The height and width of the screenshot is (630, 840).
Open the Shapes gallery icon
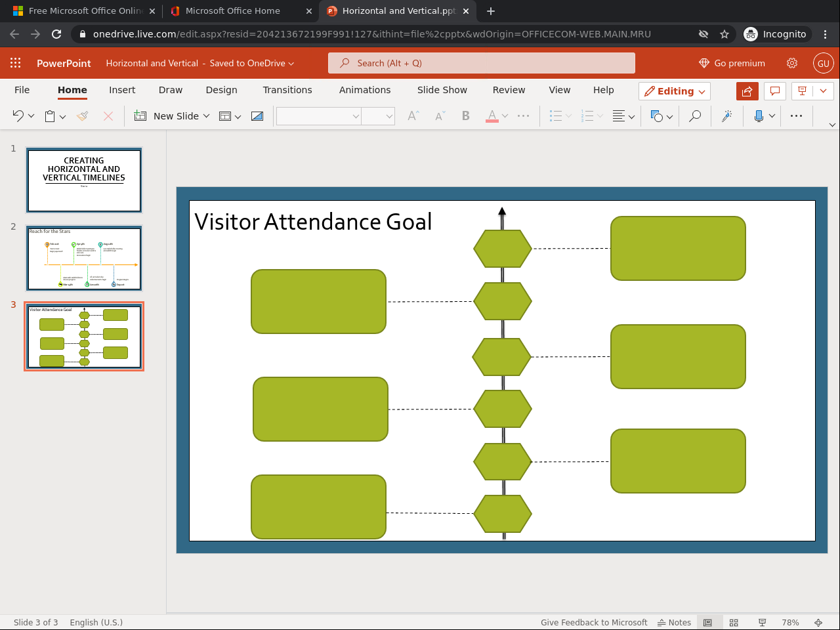point(656,116)
